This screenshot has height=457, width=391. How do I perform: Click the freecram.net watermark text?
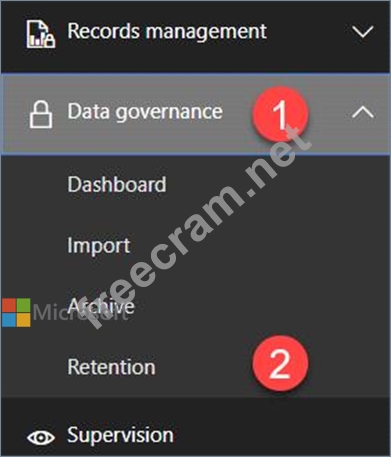(196, 229)
